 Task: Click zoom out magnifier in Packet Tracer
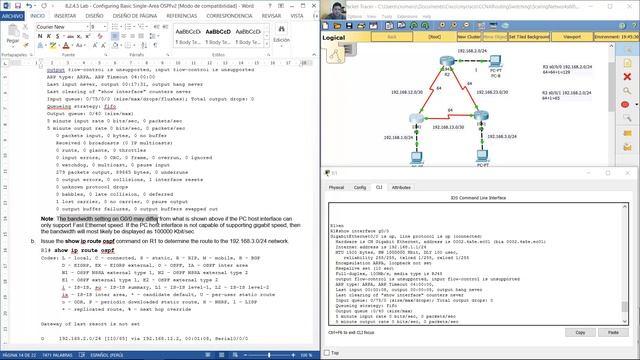coord(466,25)
